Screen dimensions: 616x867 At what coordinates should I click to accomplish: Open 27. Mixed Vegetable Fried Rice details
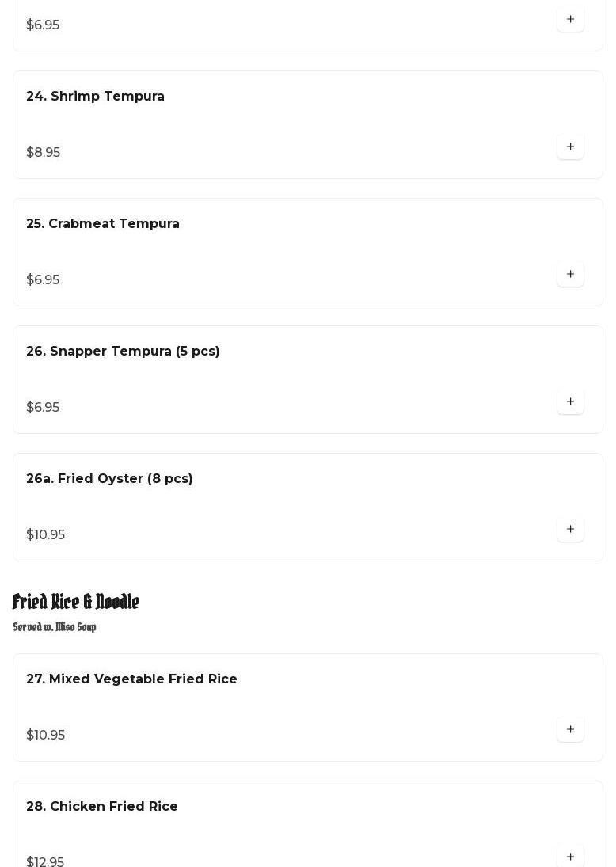point(131,679)
